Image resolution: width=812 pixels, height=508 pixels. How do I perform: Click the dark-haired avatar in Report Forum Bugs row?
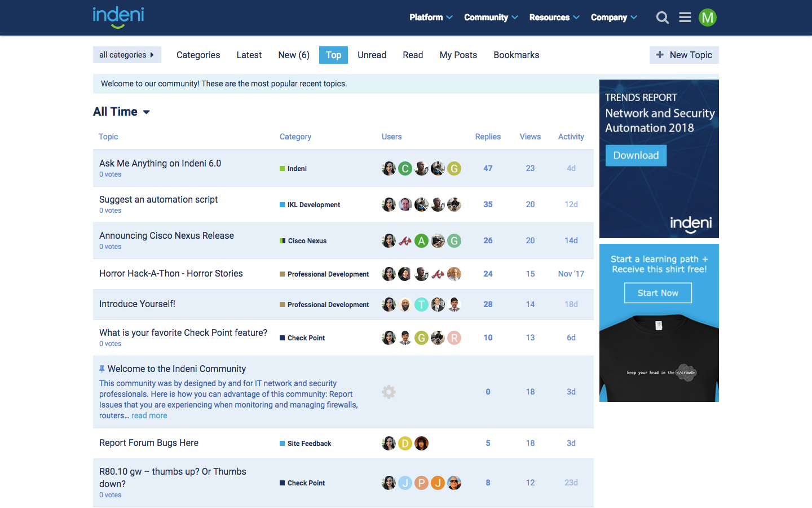(x=421, y=443)
